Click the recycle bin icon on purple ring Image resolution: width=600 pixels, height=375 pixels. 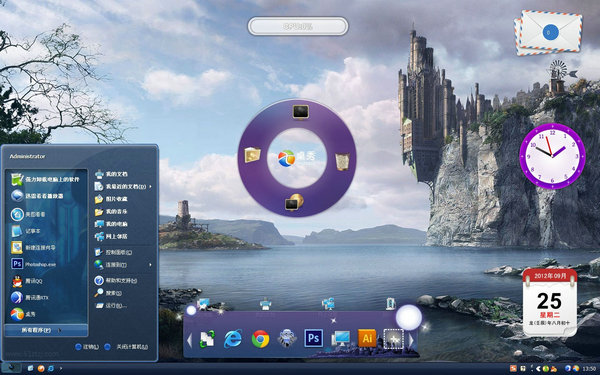tap(342, 161)
